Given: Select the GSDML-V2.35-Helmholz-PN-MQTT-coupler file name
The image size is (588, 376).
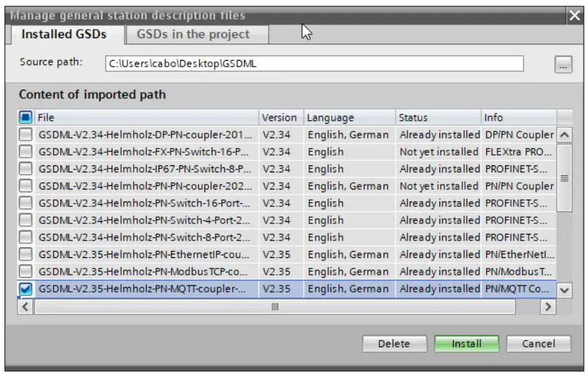Looking at the screenshot, I should 142,289.
